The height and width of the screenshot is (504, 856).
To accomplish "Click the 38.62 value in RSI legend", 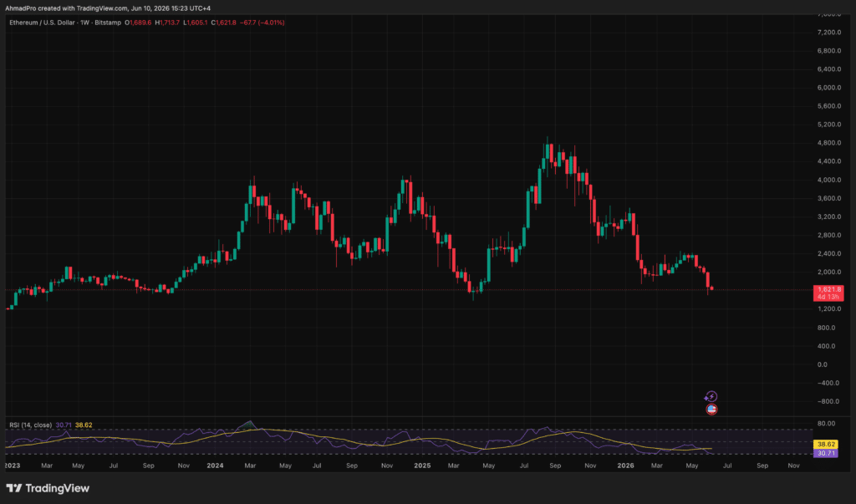I will click(x=84, y=425).
